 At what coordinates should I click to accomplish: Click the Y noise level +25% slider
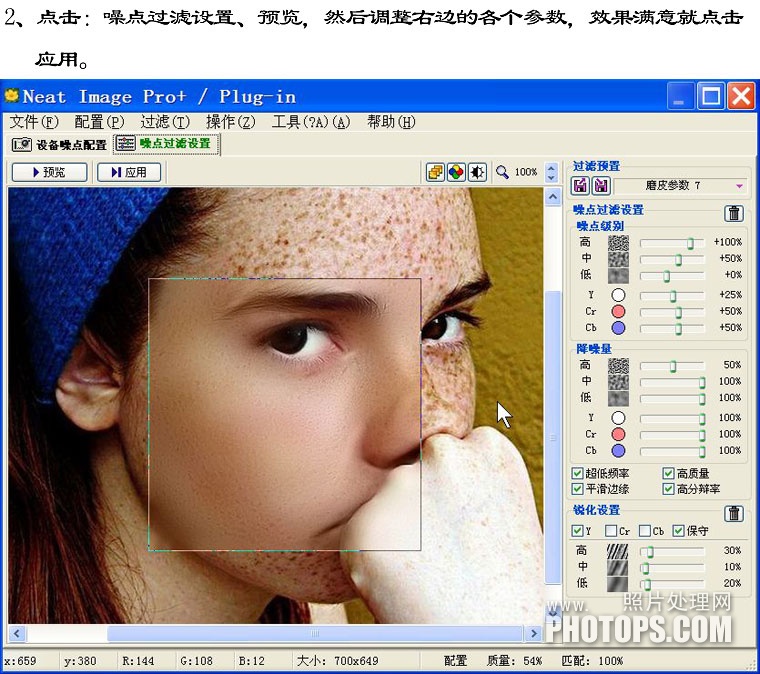click(672, 296)
